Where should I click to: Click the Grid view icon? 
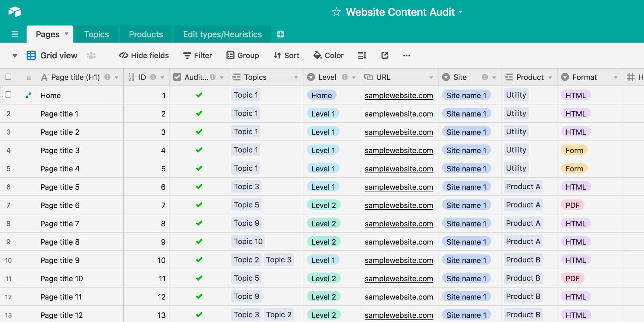[31, 55]
